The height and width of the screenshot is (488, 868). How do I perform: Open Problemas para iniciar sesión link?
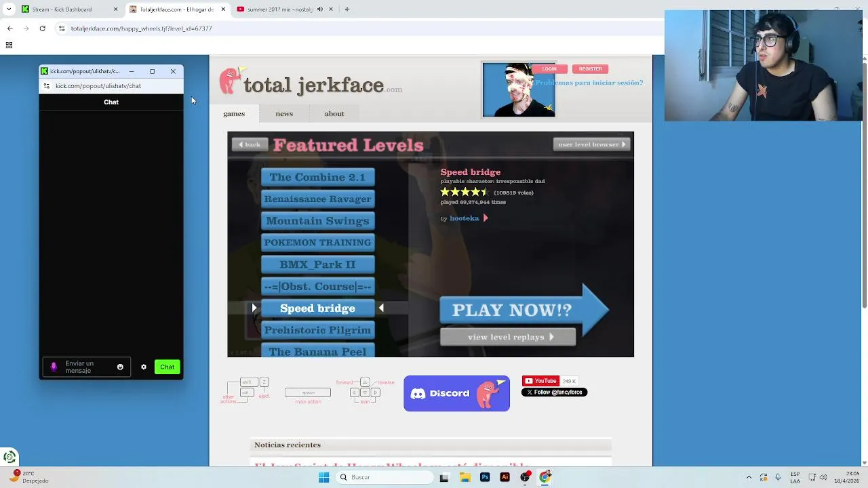point(589,83)
